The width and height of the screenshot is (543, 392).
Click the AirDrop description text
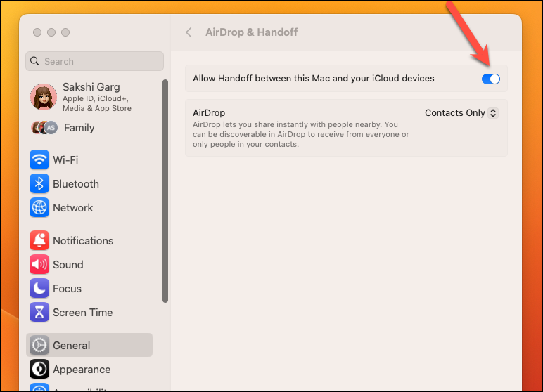pyautogui.click(x=300, y=134)
